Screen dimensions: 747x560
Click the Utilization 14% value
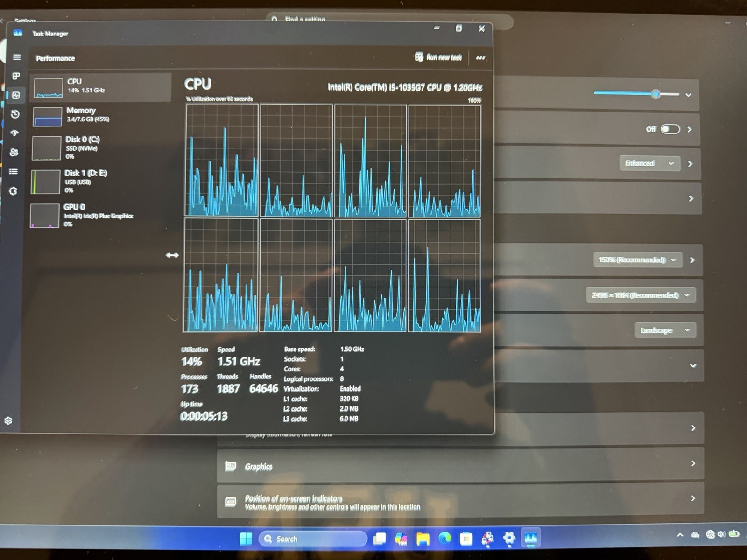[191, 362]
